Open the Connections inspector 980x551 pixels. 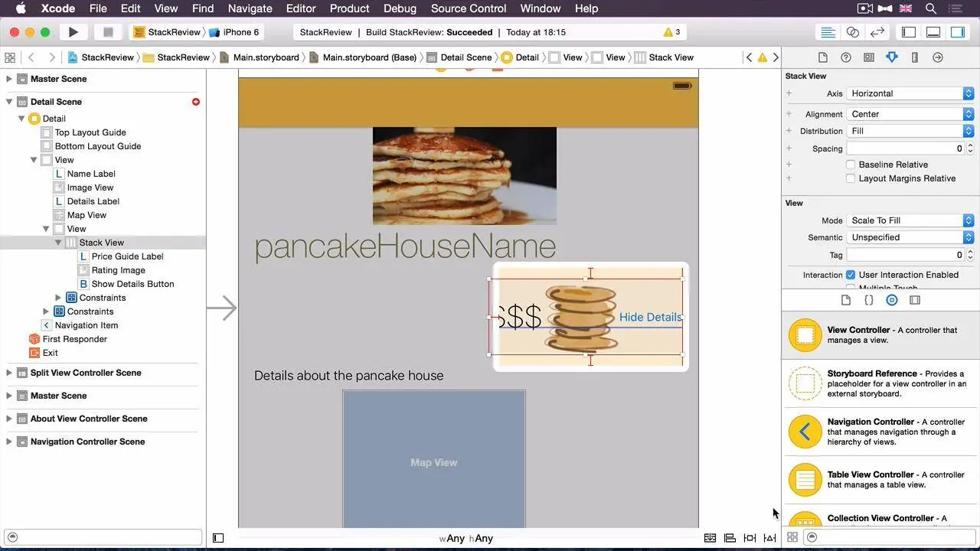pyautogui.click(x=936, y=57)
